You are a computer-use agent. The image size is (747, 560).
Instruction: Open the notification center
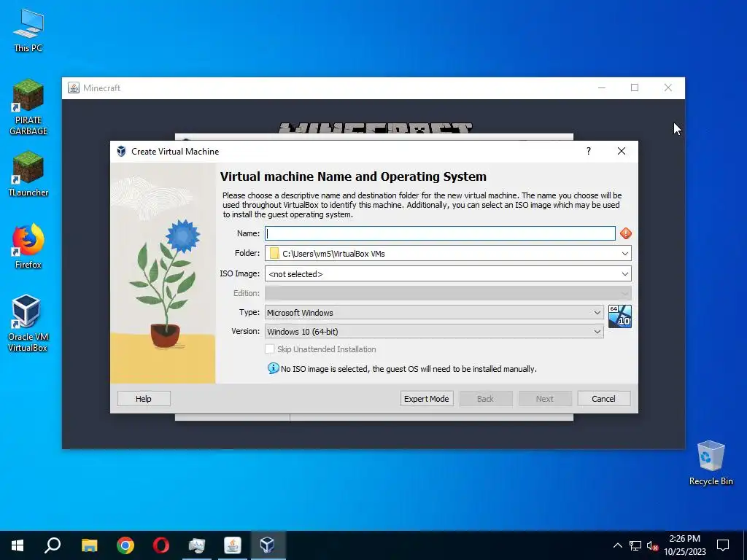[723, 545]
